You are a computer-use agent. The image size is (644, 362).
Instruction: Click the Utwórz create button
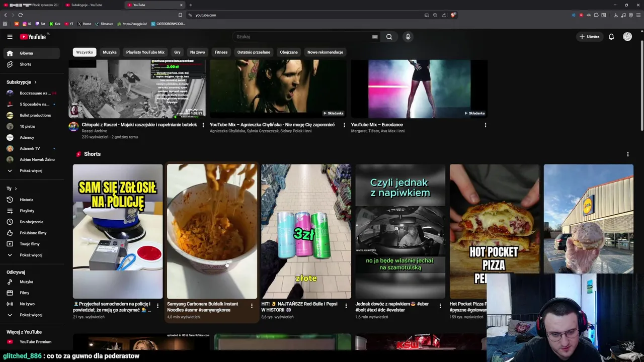coord(589,37)
